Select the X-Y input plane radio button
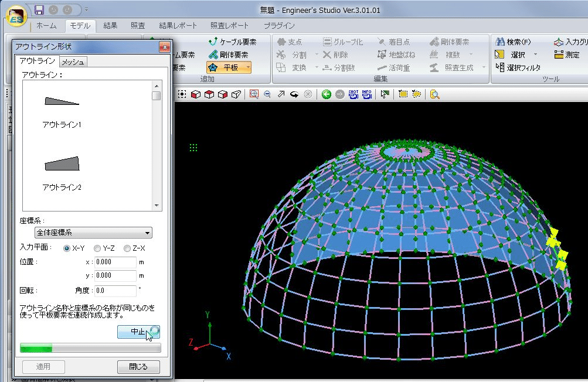588x382 pixels. 67,248
